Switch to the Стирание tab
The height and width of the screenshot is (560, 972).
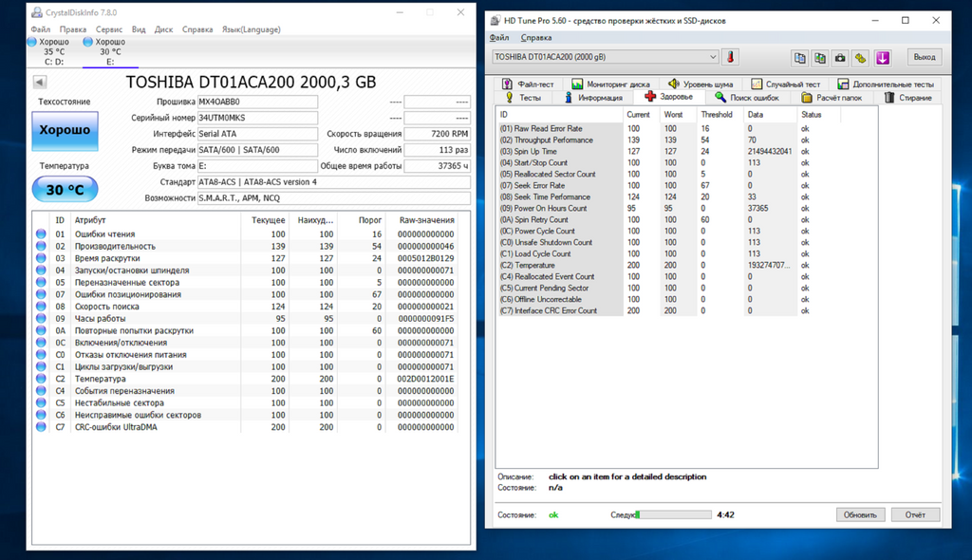(908, 98)
